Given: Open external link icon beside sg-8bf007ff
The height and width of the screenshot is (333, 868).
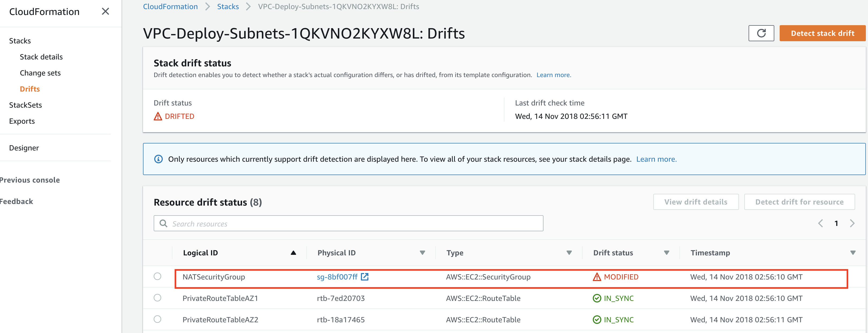Looking at the screenshot, I should pyautogui.click(x=365, y=277).
